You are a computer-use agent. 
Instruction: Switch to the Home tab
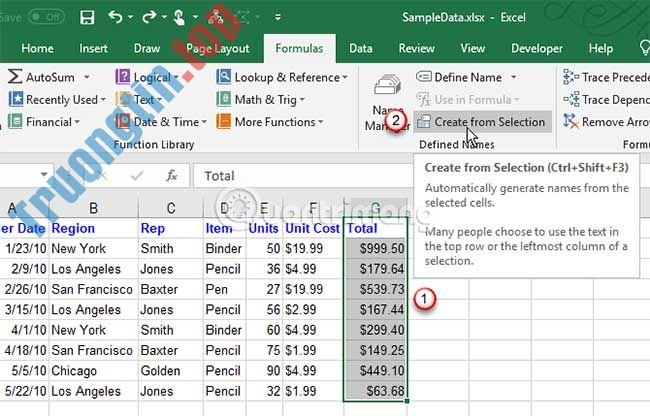pyautogui.click(x=37, y=48)
